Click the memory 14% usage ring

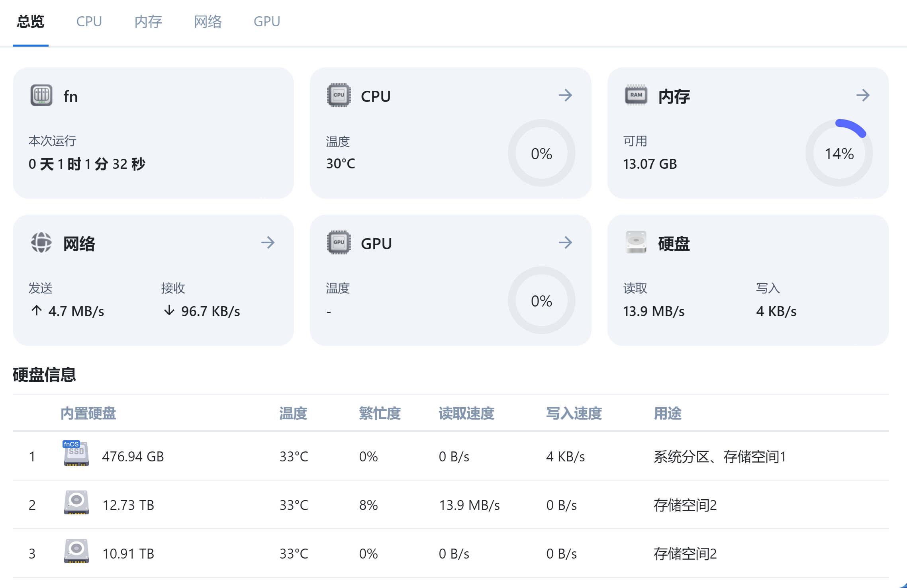pyautogui.click(x=839, y=153)
